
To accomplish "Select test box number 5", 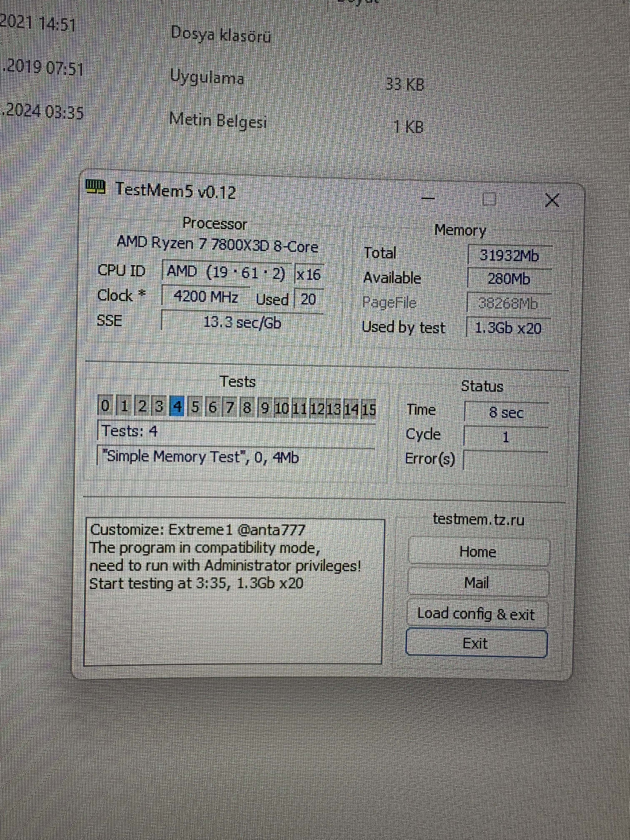I will pyautogui.click(x=195, y=407).
